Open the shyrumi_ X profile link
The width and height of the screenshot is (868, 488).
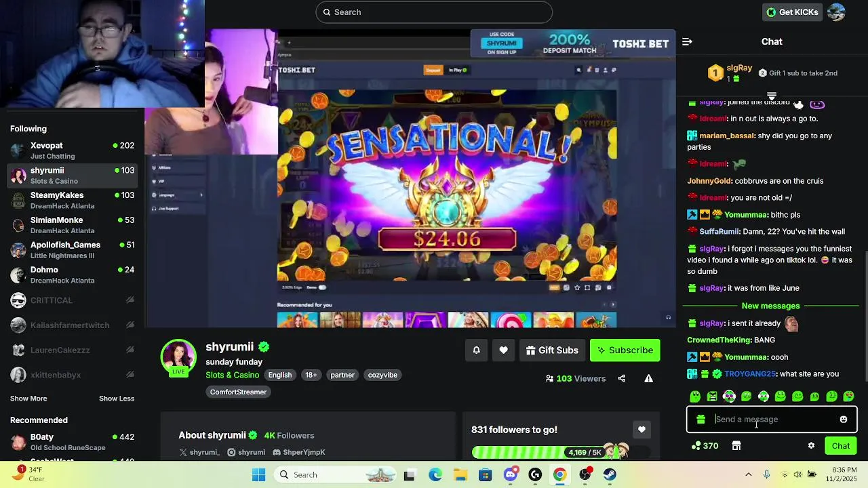(x=200, y=452)
